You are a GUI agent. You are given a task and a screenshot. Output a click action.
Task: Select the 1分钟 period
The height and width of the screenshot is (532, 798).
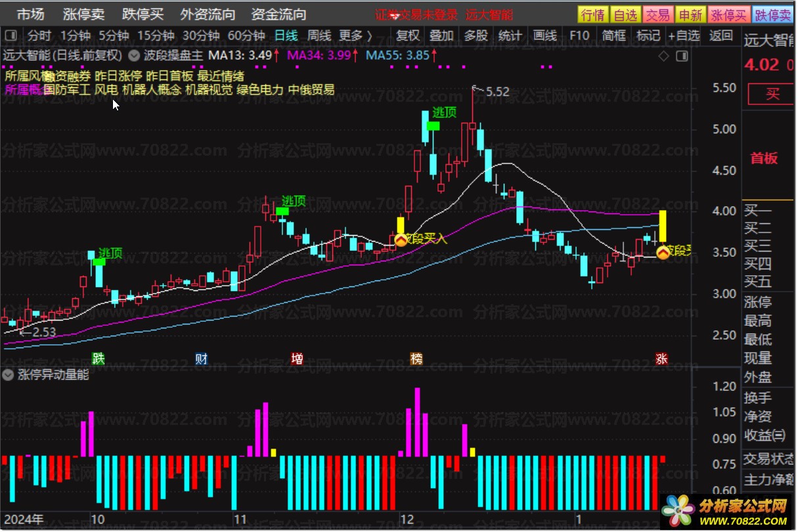(x=75, y=35)
